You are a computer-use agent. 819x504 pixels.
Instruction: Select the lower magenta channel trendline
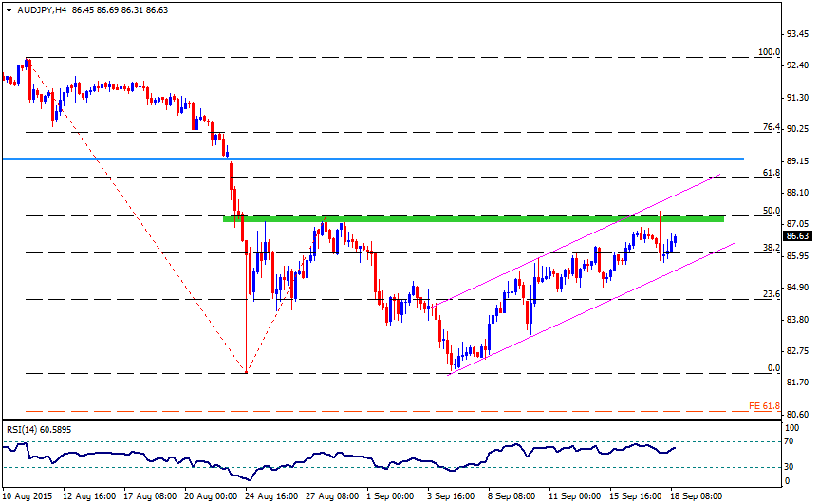(592, 308)
